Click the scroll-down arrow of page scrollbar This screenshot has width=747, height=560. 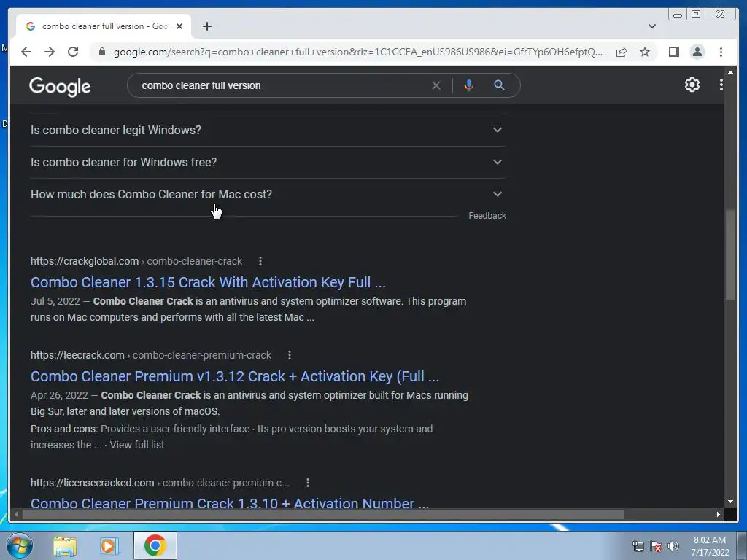tap(730, 502)
